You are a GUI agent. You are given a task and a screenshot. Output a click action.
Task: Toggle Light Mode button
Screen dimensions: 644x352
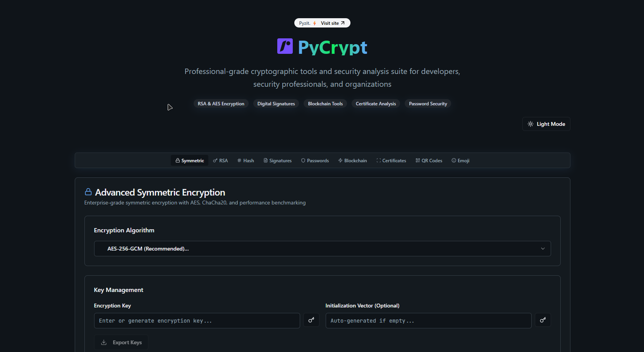pyautogui.click(x=546, y=124)
